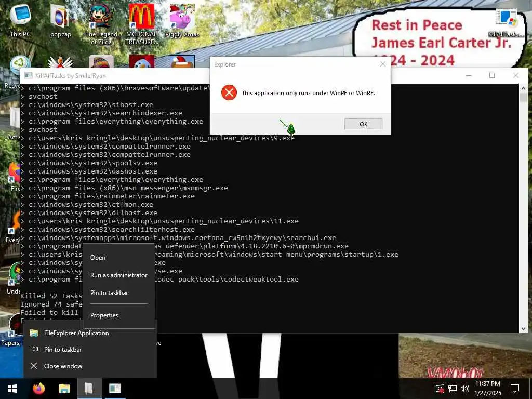The height and width of the screenshot is (399, 532).
Task: Open the network tray icon
Action: [x=453, y=389]
